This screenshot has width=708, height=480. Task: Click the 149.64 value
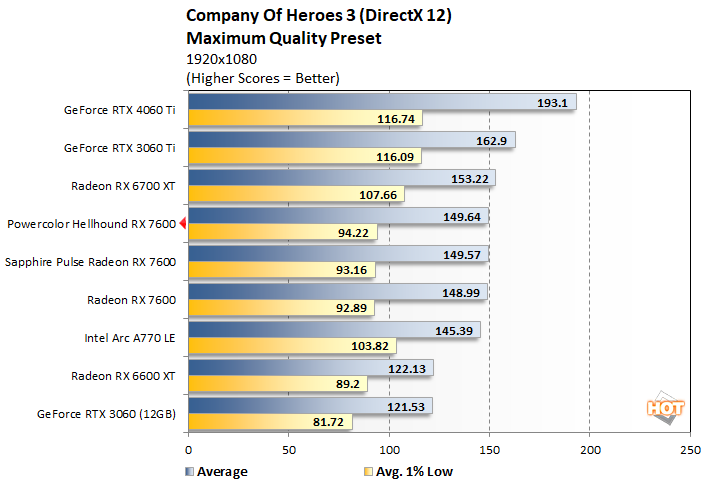tap(462, 217)
